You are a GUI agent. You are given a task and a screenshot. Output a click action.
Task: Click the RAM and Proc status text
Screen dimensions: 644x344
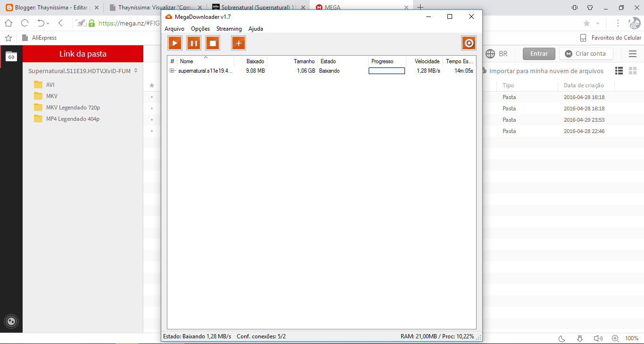click(437, 336)
